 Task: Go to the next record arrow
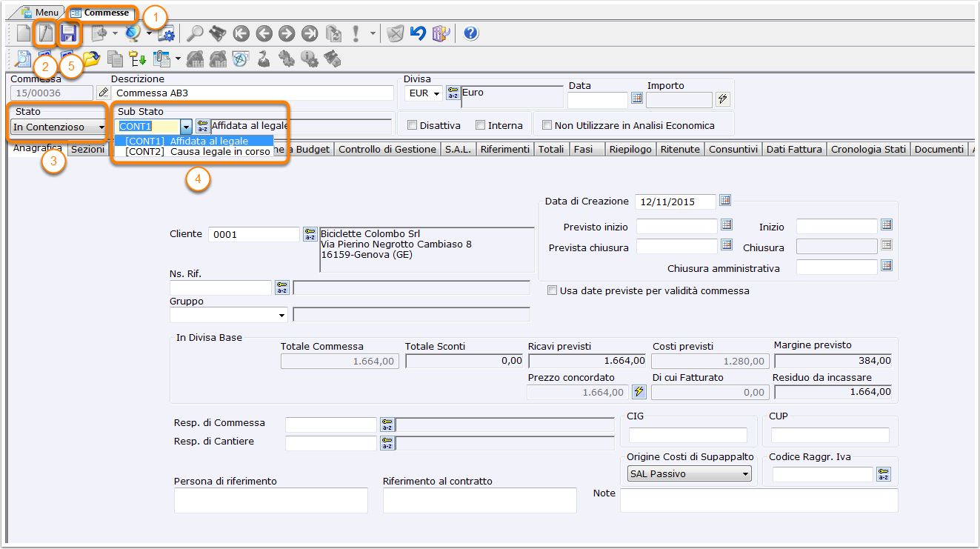tap(287, 33)
